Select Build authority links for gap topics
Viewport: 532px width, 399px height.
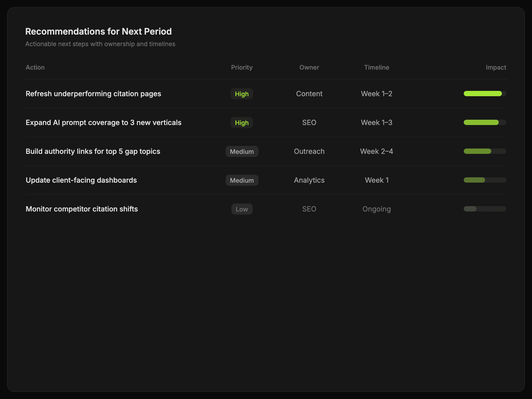tap(93, 151)
